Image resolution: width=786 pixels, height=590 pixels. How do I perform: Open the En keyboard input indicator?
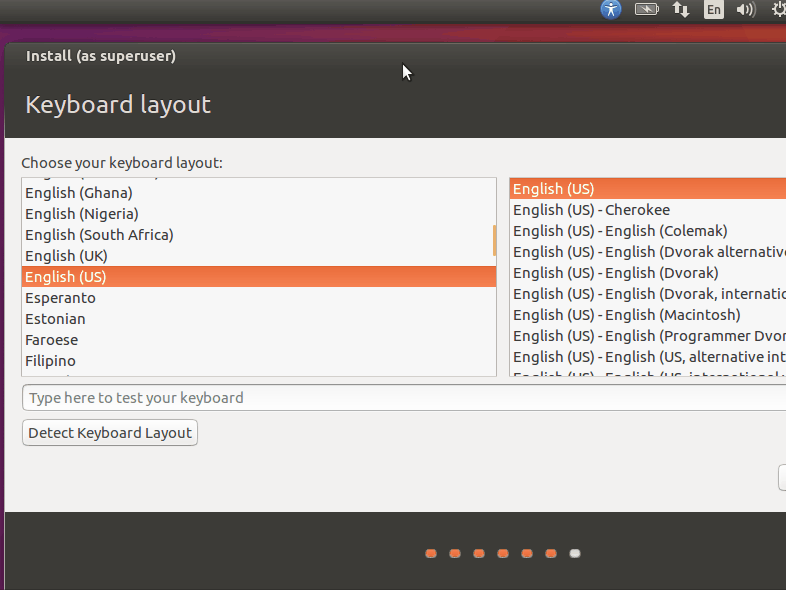pyautogui.click(x=714, y=9)
